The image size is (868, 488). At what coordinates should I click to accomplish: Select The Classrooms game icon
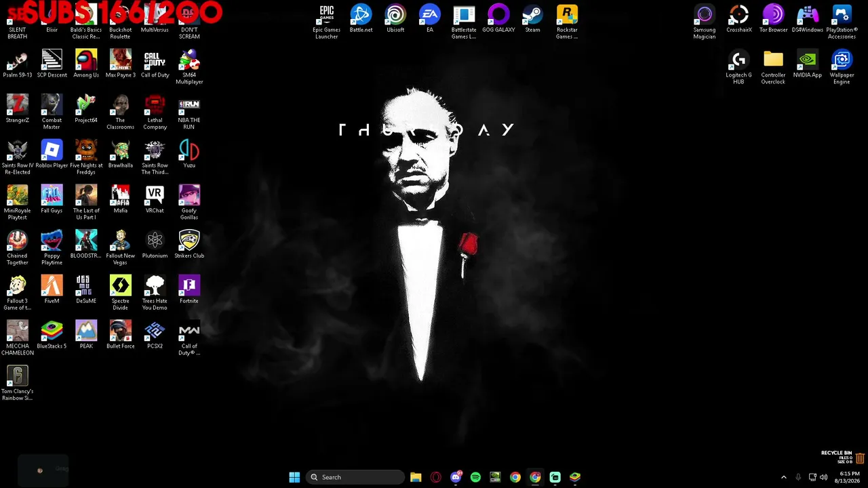click(x=121, y=112)
